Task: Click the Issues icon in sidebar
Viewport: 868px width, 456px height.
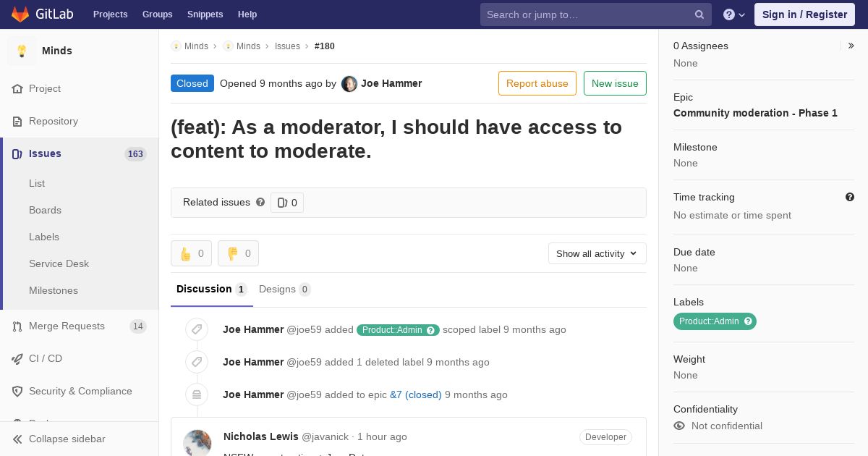Action: pyautogui.click(x=17, y=153)
